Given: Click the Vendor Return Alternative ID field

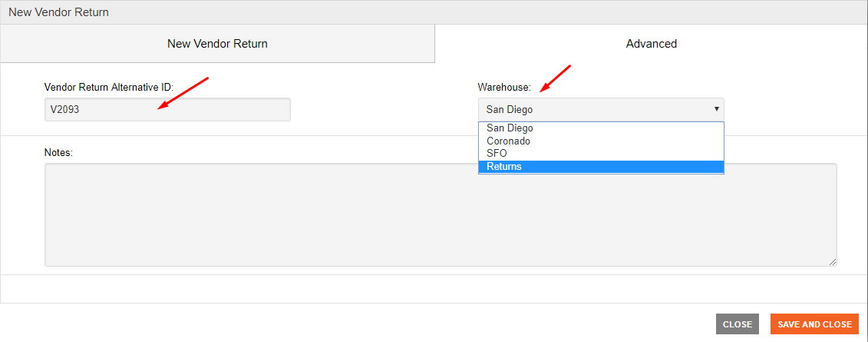Looking at the screenshot, I should (167, 110).
